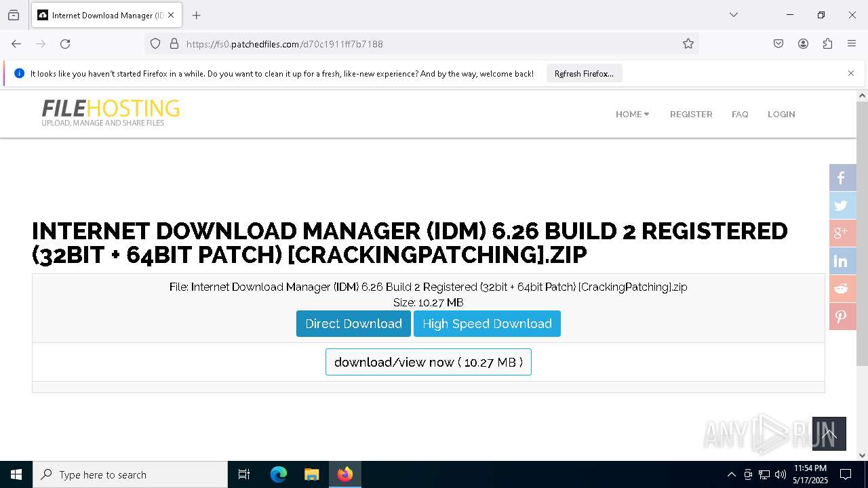868x488 pixels.
Task: Open volume control in system tray
Action: click(x=780, y=474)
